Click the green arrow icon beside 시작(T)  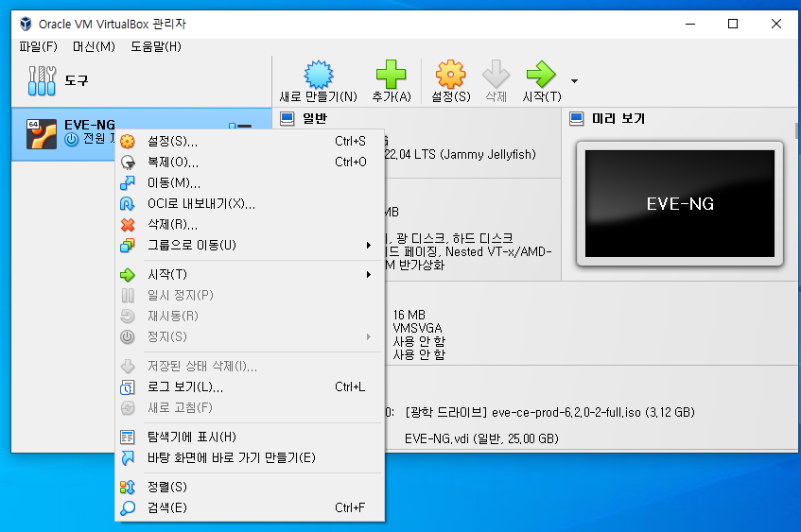tap(128, 275)
